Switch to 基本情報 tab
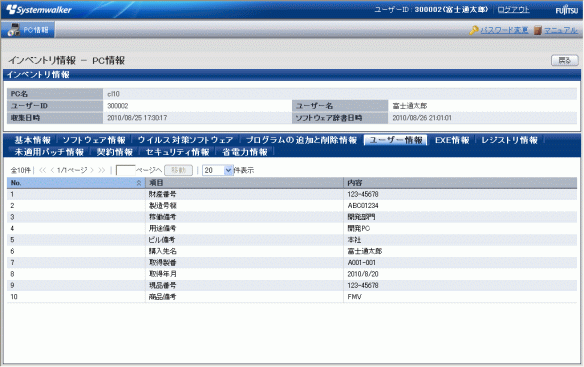Viewport: 584px width, 367px height. [32, 140]
